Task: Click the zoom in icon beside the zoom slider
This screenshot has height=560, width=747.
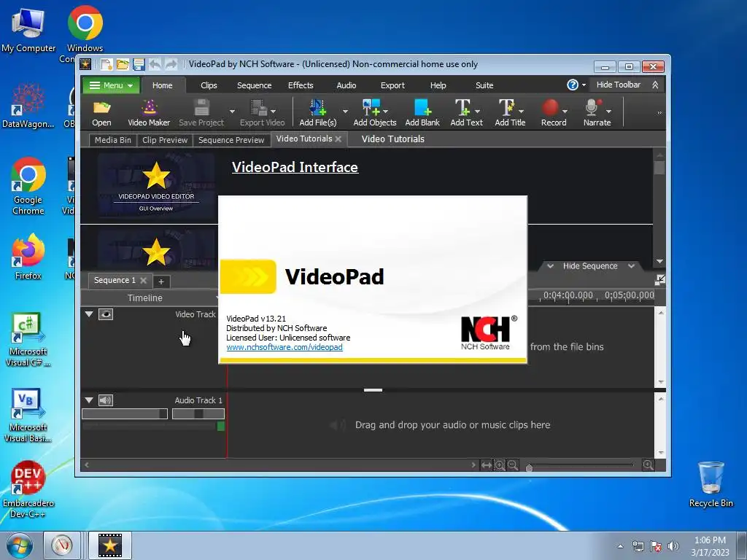Action: pos(648,464)
